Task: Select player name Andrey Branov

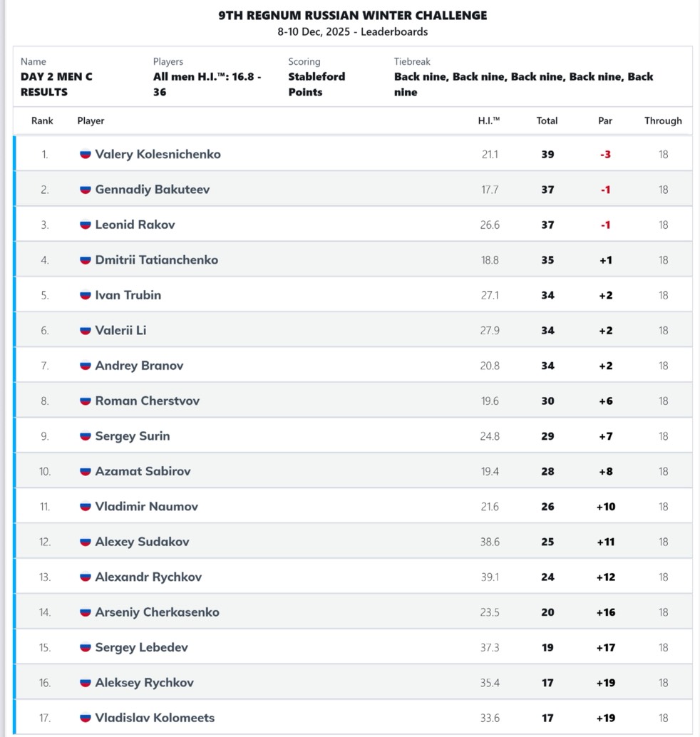Action: [x=139, y=366]
